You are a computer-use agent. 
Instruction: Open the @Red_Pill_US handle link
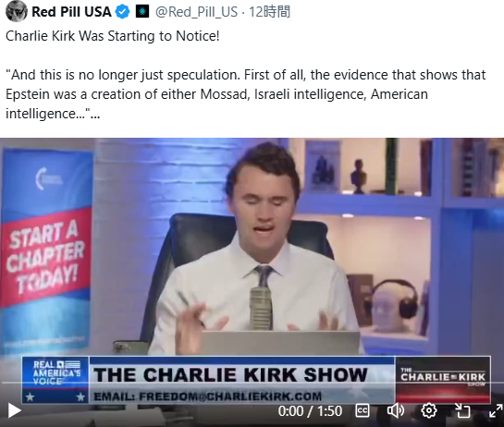[x=196, y=12]
